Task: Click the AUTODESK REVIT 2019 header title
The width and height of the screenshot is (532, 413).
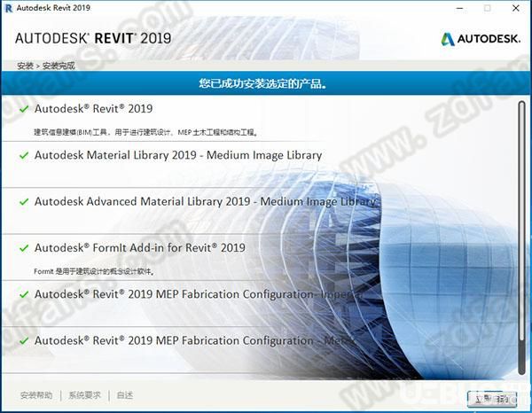Action: [93, 38]
